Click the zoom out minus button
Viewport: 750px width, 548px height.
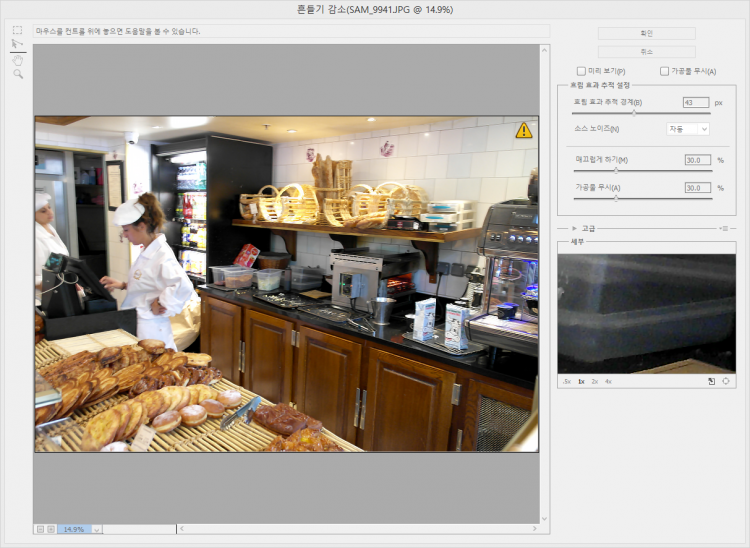[40, 528]
